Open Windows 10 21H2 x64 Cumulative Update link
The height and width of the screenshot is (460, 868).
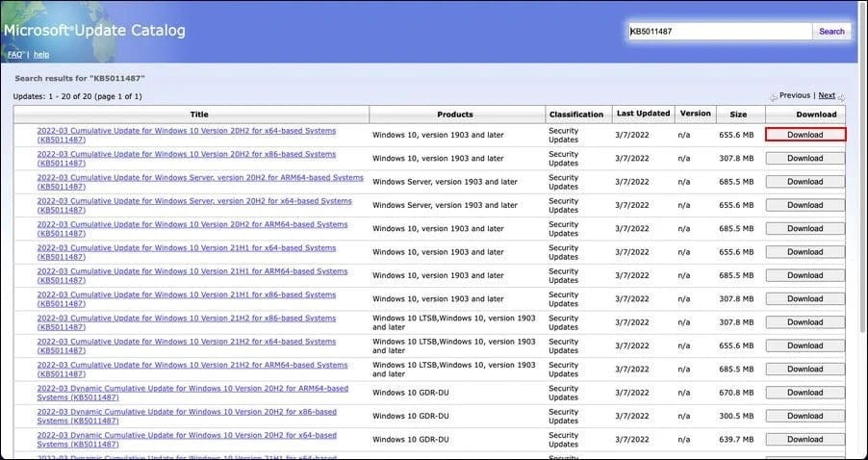click(187, 346)
